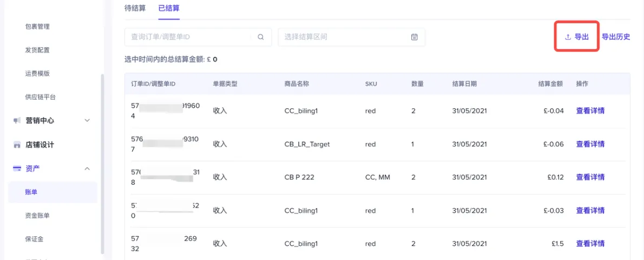Screen dimensions: 644x260
Task: Click the 结算日期 column header
Action: click(x=464, y=84)
